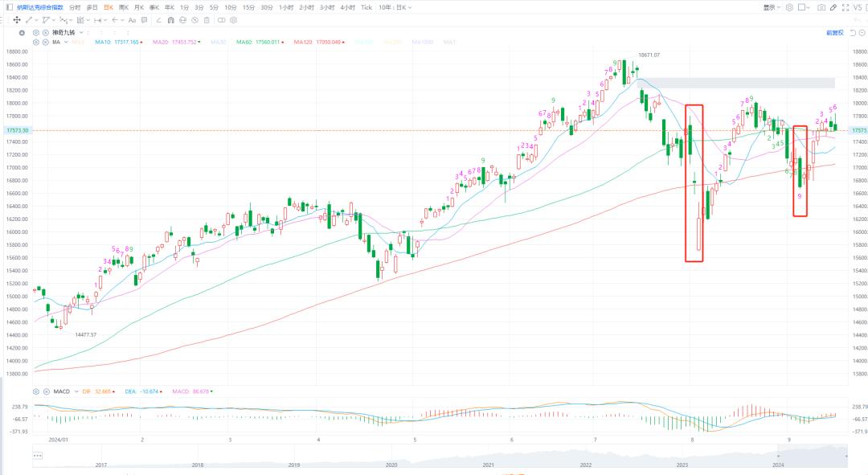
Task: Switch to 周K weekly chart tab
Action: tap(123, 7)
